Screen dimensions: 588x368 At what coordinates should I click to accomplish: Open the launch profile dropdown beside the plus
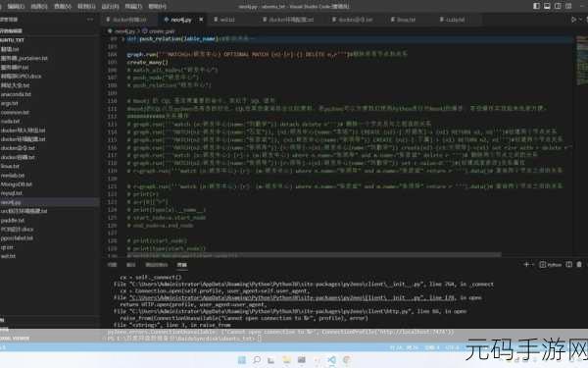coord(532,265)
